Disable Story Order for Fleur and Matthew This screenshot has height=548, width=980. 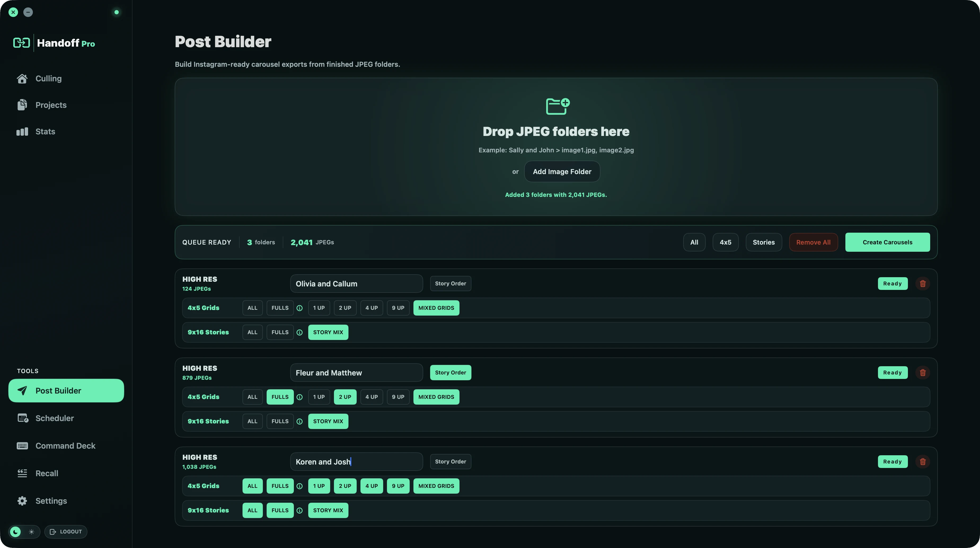coord(451,373)
